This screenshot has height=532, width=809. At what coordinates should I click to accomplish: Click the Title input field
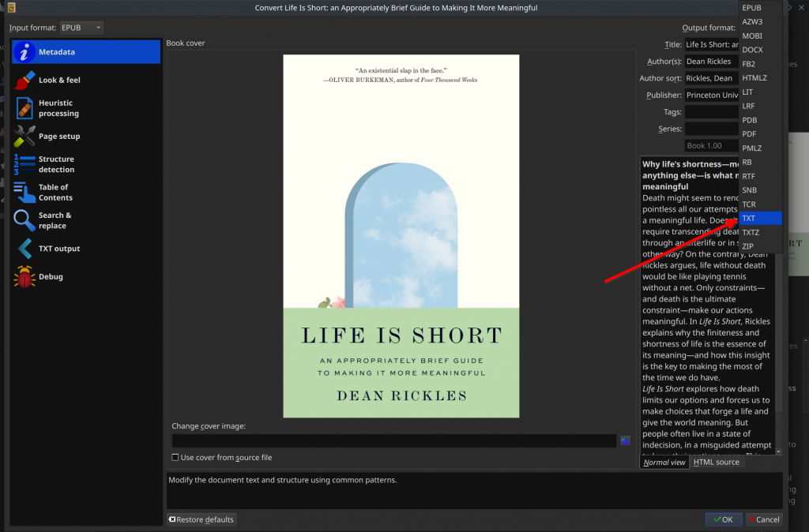[712, 45]
